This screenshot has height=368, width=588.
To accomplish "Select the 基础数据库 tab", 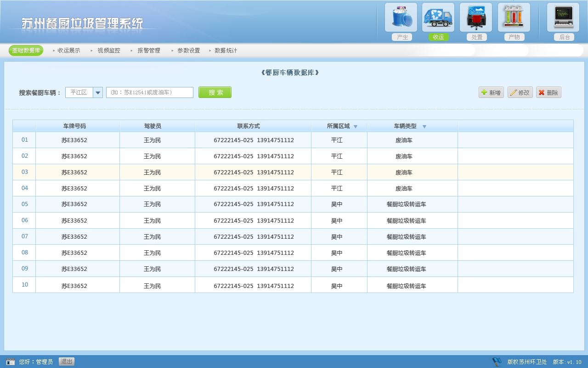I will 26,51.
